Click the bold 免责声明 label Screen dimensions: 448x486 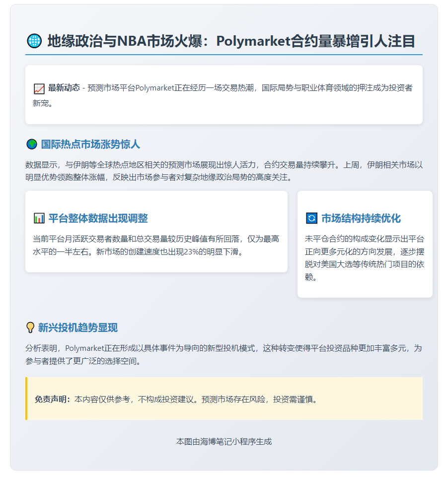(52, 399)
